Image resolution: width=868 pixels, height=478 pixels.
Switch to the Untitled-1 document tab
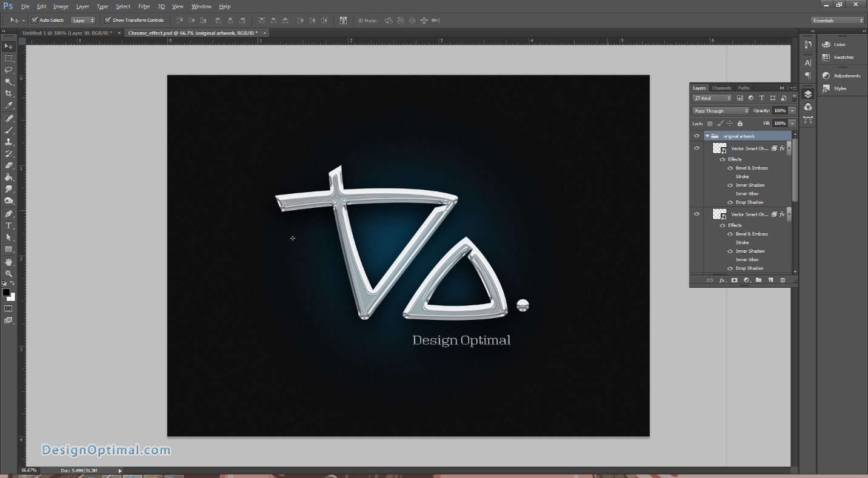pyautogui.click(x=67, y=33)
